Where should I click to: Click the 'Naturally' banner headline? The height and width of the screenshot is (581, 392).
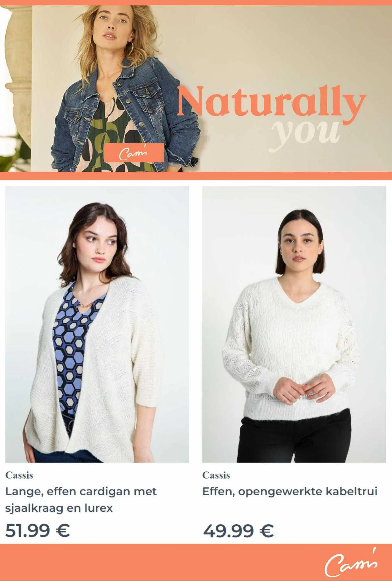pyautogui.click(x=272, y=102)
